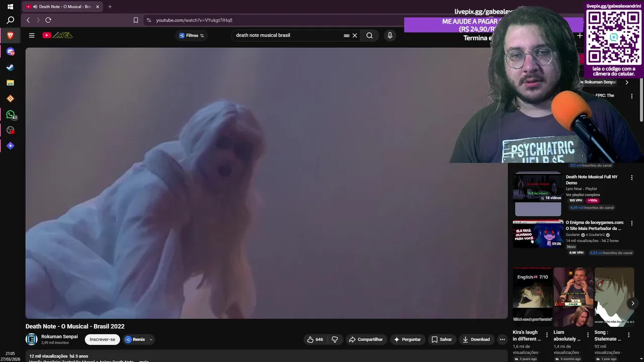Click the system clock 21:05

[x=10, y=353]
